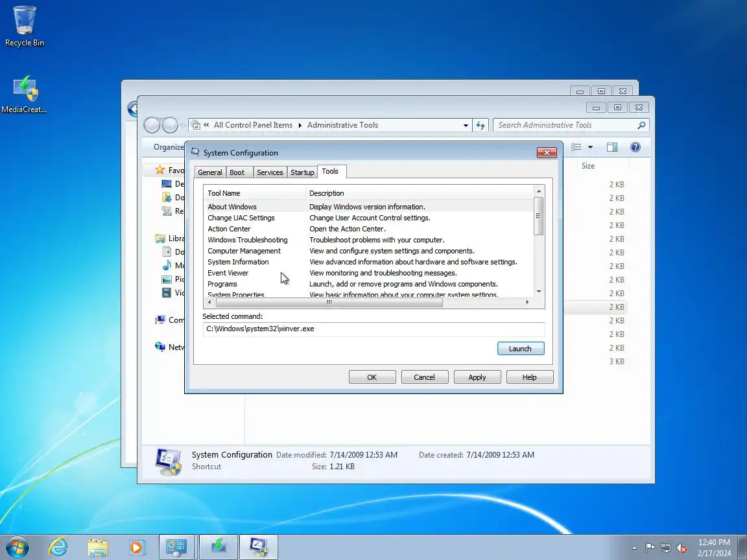This screenshot has width=747, height=560.
Task: Click the tool list scroll down arrow
Action: pos(539,292)
